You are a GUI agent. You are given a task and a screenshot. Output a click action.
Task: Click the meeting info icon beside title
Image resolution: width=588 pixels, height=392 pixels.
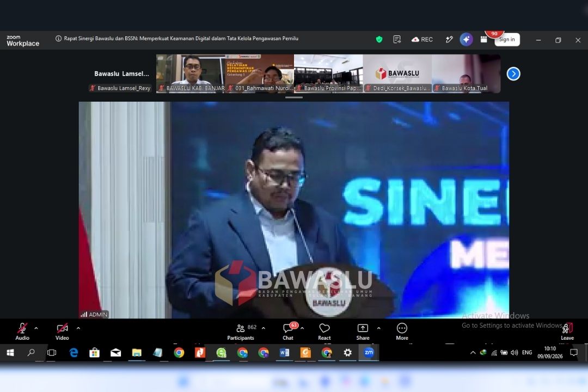58,39
